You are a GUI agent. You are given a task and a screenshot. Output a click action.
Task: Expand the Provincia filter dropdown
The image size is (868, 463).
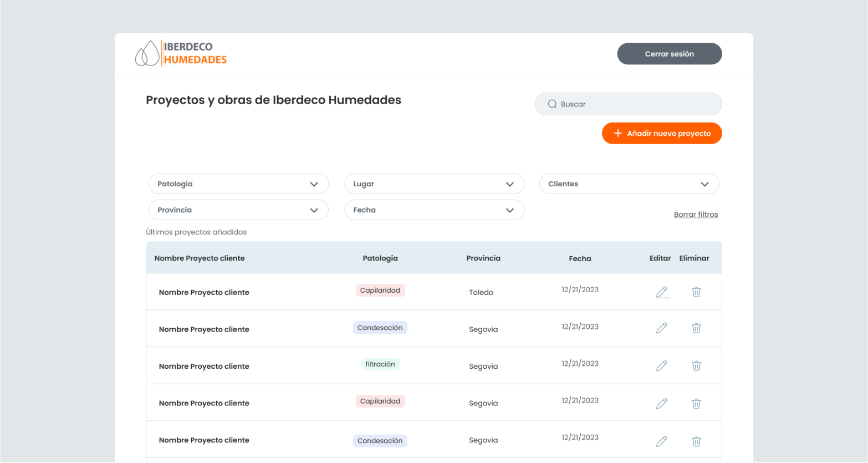tap(238, 210)
